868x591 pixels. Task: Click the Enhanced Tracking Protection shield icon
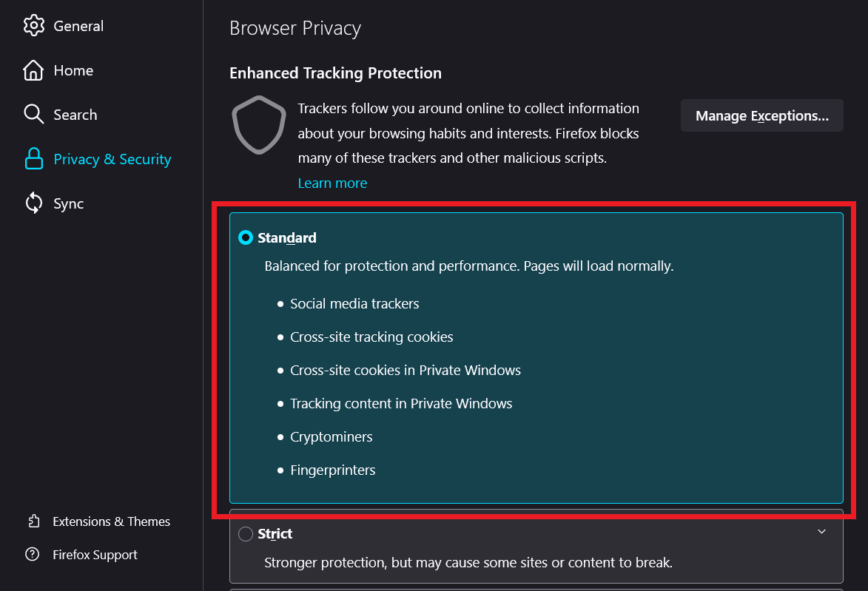[x=258, y=125]
